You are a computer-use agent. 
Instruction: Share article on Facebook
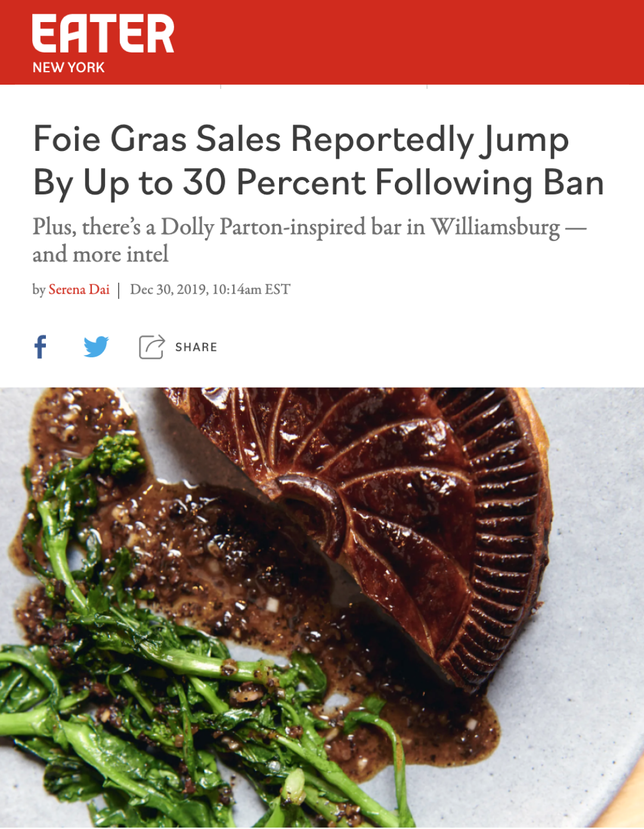tap(41, 347)
